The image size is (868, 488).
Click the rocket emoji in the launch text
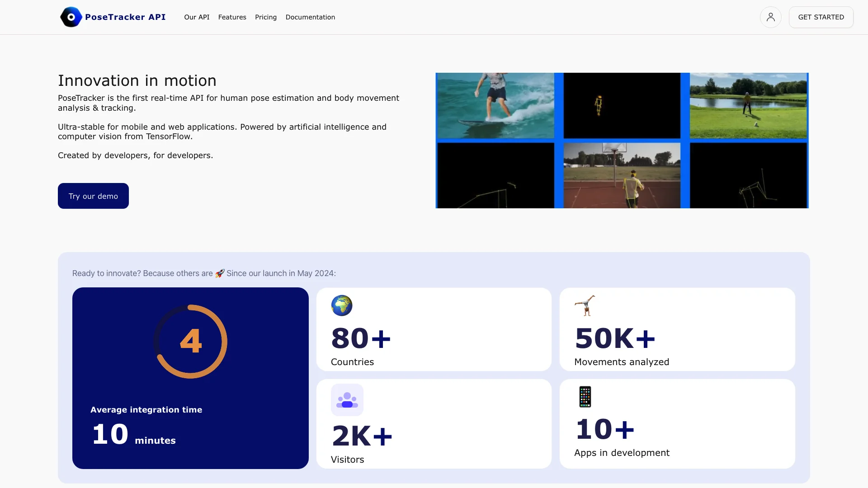click(x=220, y=273)
